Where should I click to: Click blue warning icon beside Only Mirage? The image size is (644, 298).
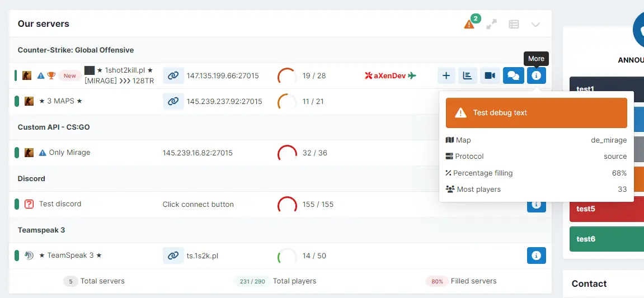tap(43, 153)
